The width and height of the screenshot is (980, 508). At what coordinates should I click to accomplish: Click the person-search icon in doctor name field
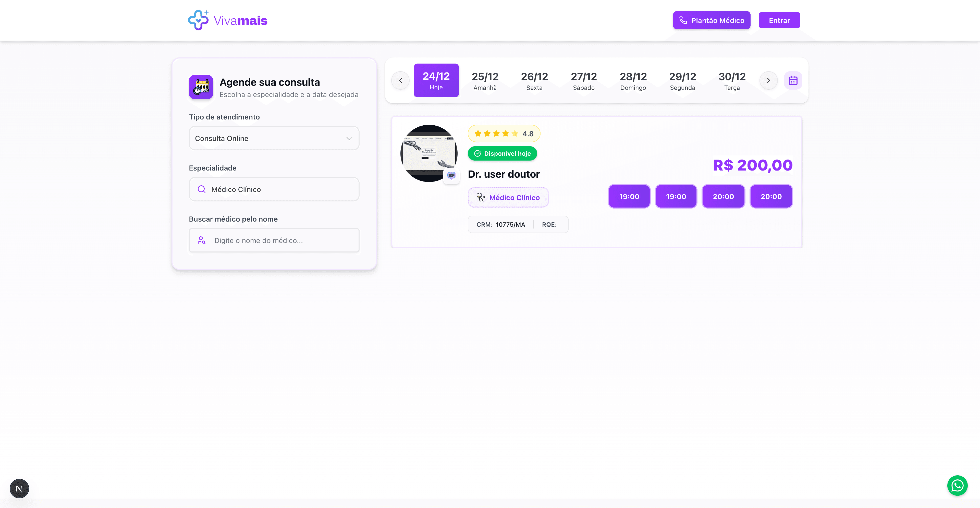[x=201, y=240]
